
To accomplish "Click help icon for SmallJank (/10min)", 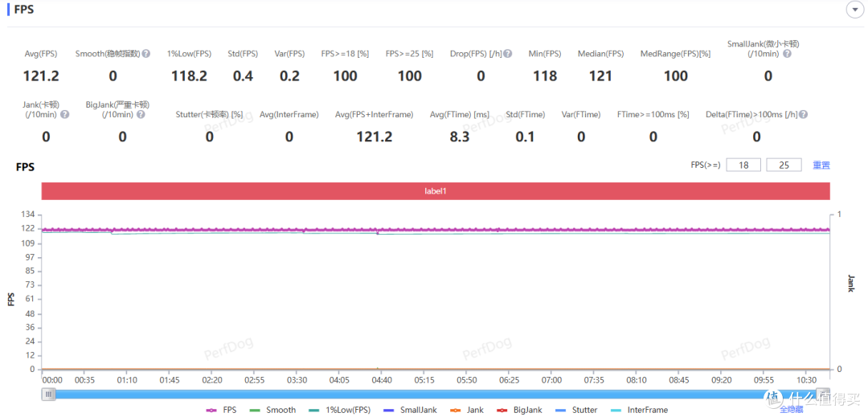I will [787, 54].
